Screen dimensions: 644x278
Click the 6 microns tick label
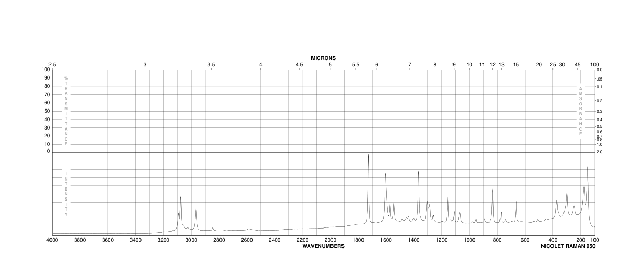[377, 65]
